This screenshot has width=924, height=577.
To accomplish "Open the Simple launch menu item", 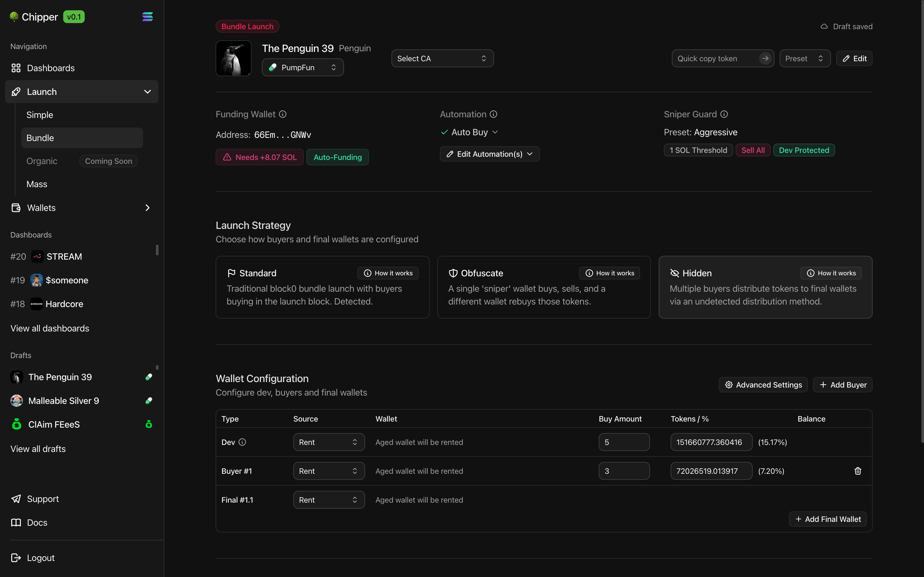I will click(x=40, y=115).
